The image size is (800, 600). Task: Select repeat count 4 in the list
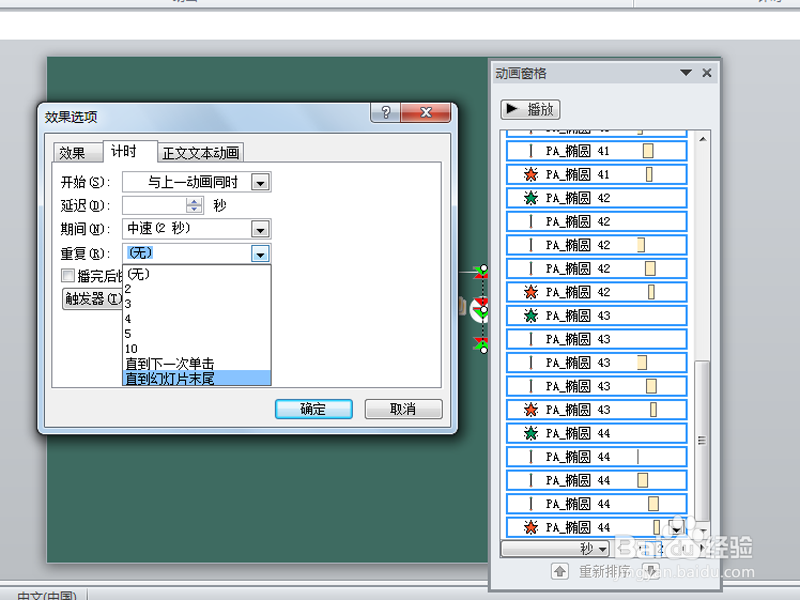click(x=196, y=319)
